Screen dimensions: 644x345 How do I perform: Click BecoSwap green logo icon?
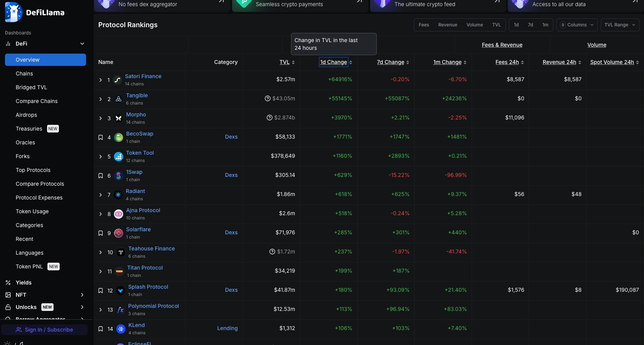tap(119, 137)
